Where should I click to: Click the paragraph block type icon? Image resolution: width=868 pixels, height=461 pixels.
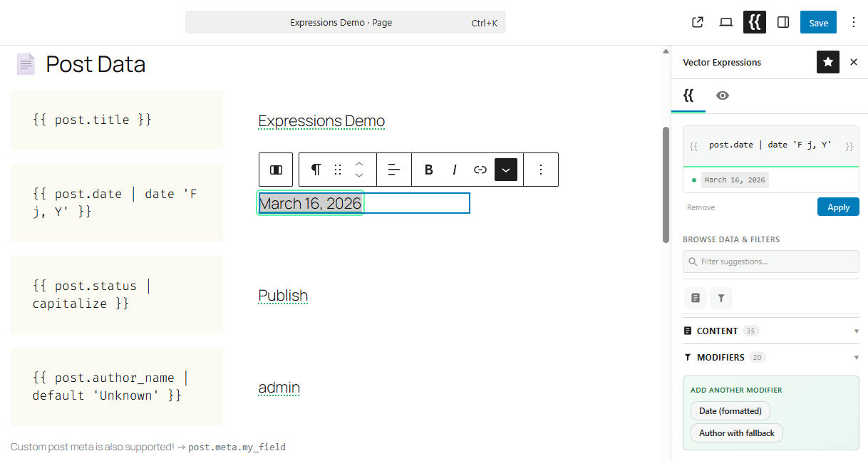point(316,170)
